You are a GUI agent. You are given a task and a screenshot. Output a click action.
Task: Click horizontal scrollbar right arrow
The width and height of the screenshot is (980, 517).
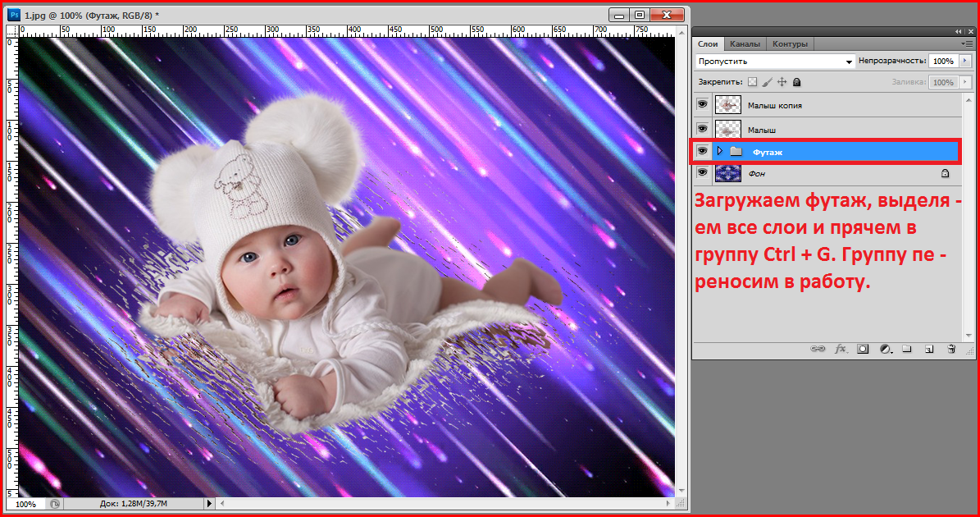point(670,503)
